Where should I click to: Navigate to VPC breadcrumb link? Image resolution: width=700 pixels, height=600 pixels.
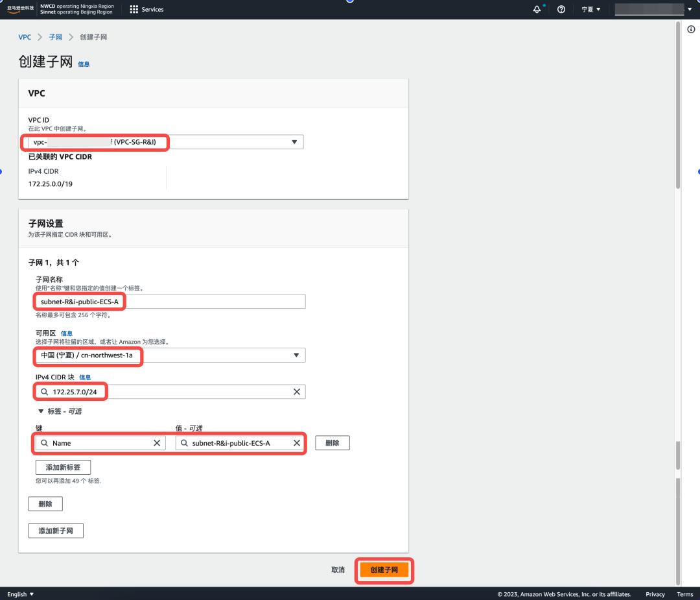point(25,37)
